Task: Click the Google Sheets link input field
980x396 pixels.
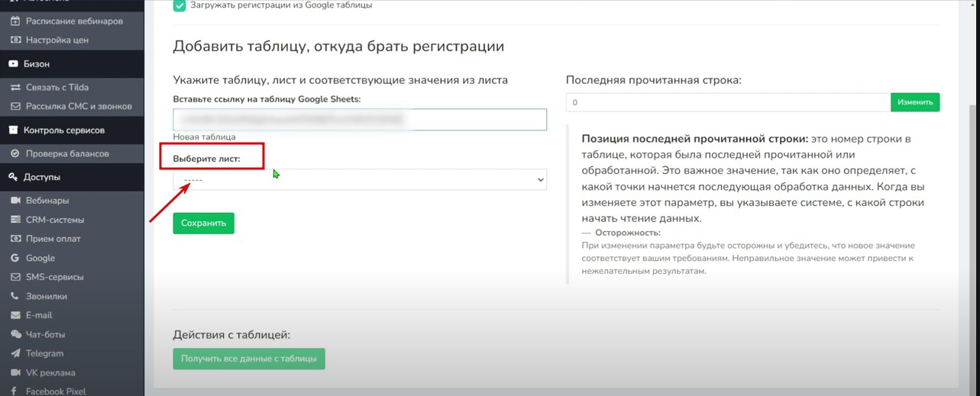Action: tap(360, 120)
